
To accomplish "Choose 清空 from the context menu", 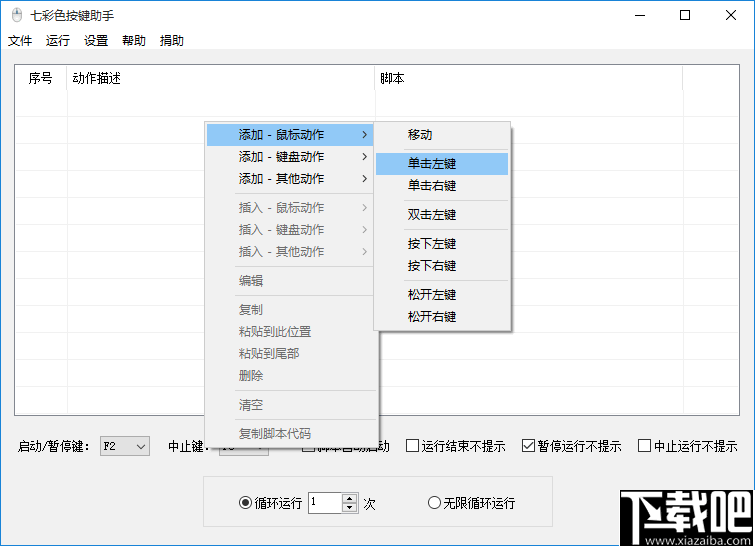I will point(290,405).
